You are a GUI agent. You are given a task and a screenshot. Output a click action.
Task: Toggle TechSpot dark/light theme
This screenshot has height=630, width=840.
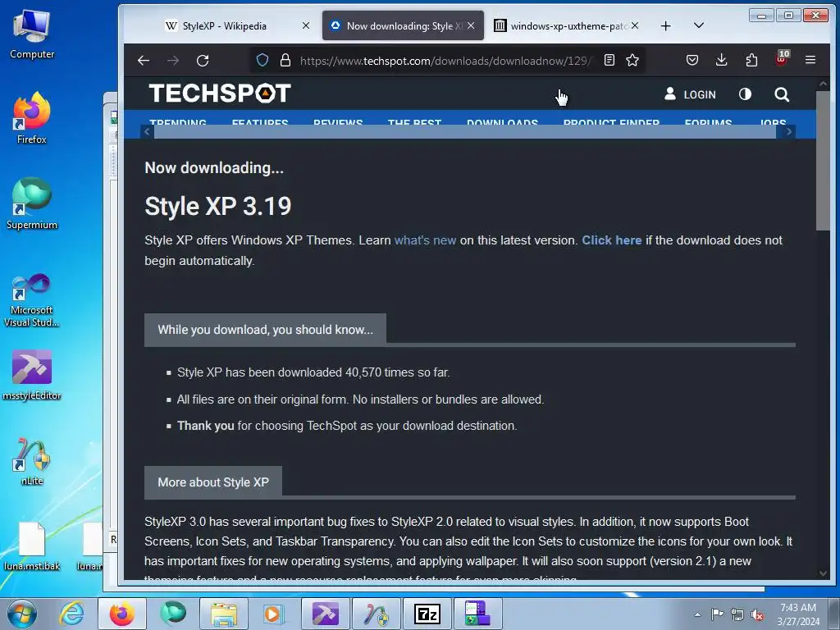pos(745,94)
